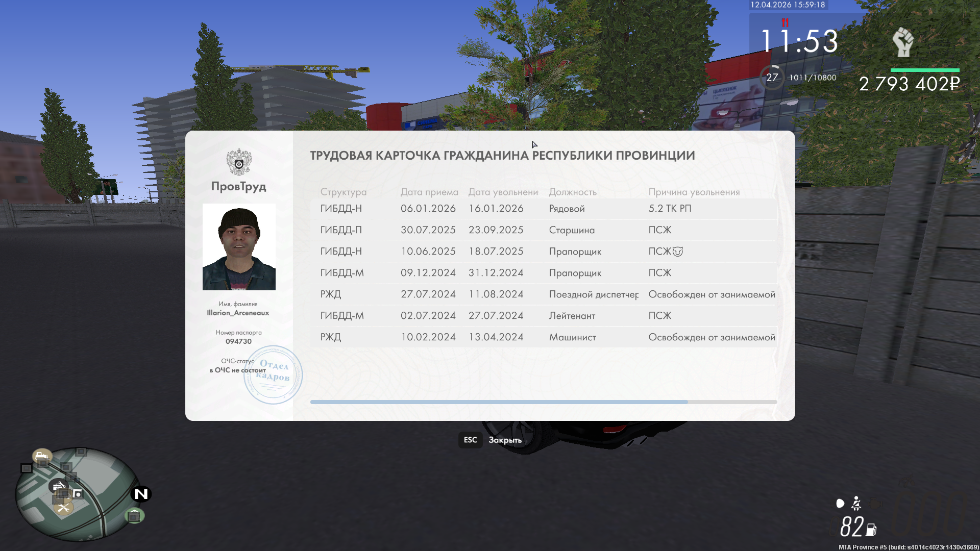
Task: Click the N compass indicator
Action: pos(141,494)
